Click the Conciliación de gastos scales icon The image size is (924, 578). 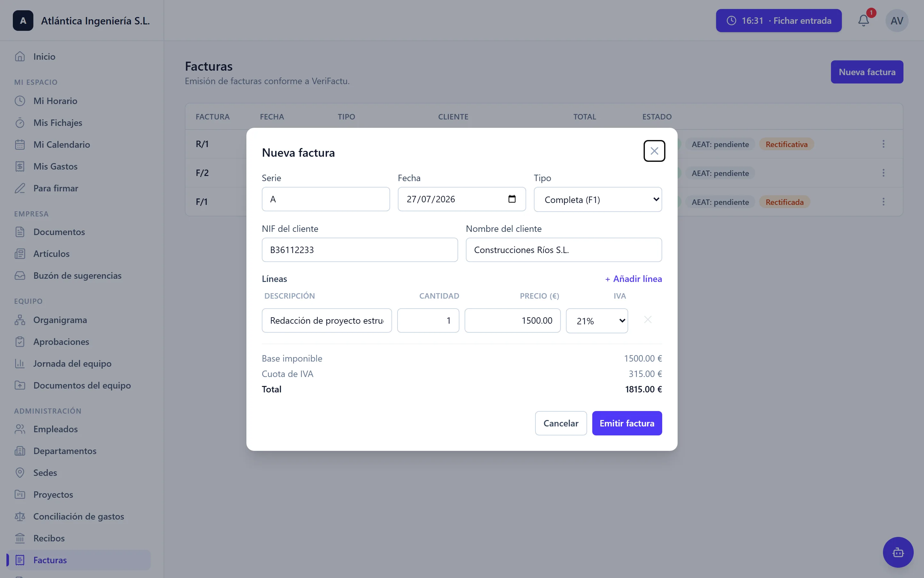click(20, 516)
